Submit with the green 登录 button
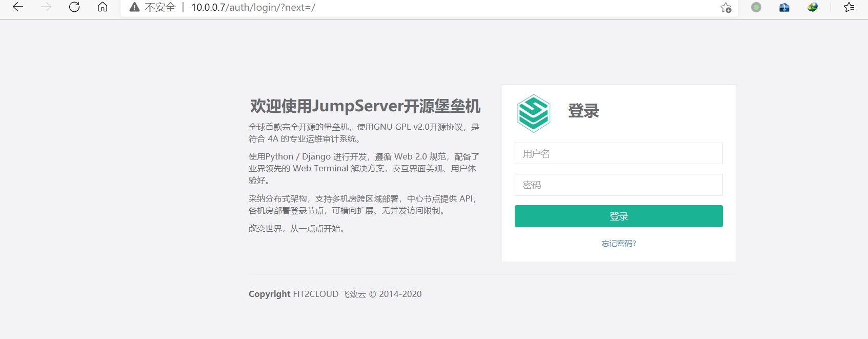 tap(619, 216)
